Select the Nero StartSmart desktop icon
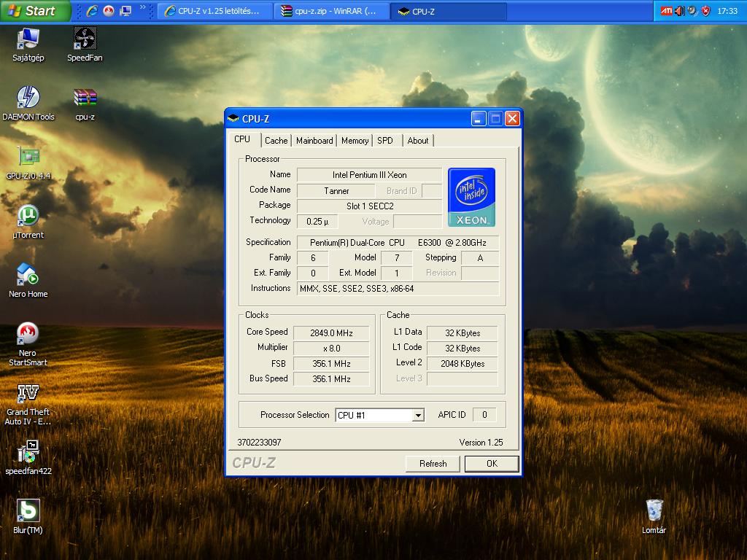747x560 pixels. pos(28,344)
